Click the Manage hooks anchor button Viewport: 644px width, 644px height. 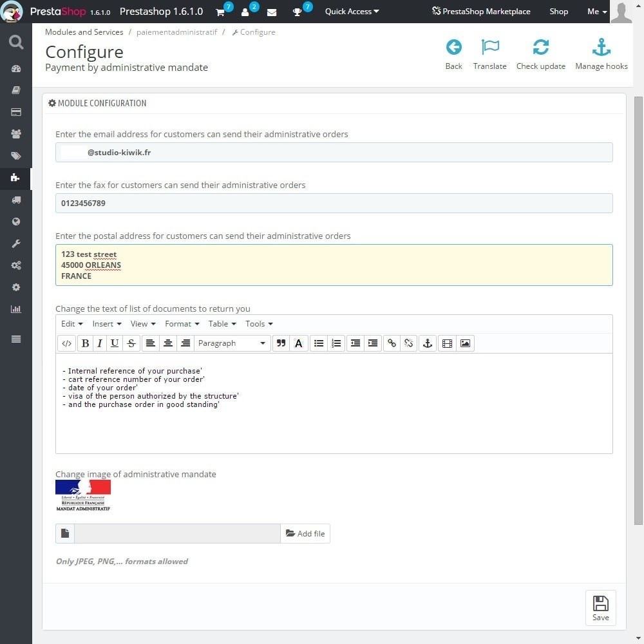601,54
